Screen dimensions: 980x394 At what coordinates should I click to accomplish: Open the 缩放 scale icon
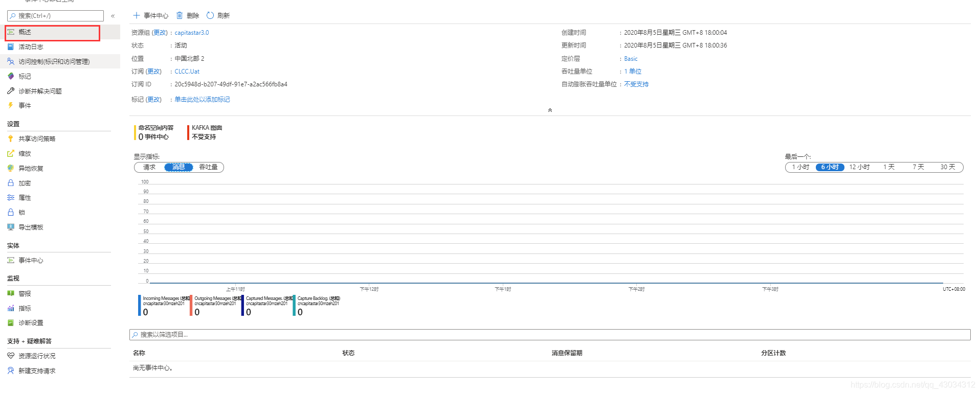point(11,153)
